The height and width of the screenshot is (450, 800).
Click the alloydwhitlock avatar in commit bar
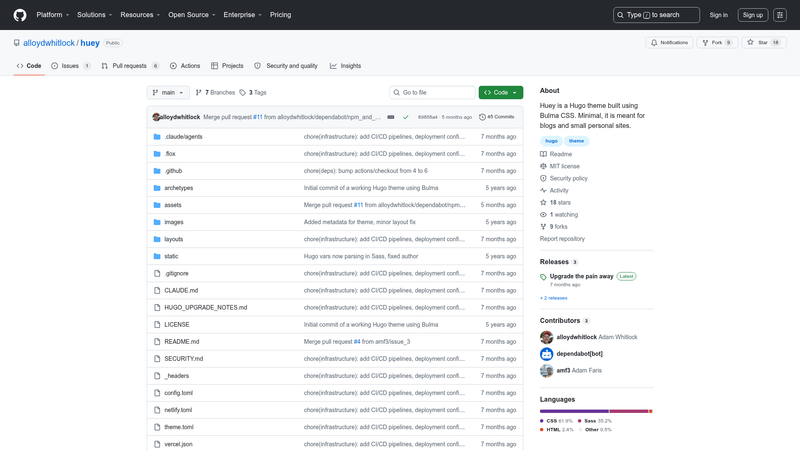pos(156,117)
